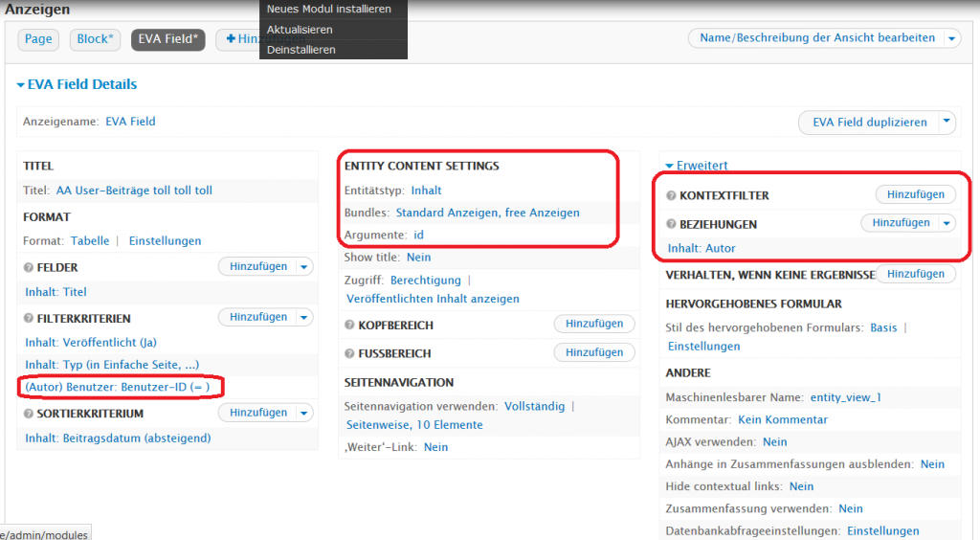
Task: Open dropdown arrow beside EVA Field duplizieren
Action: [x=946, y=122]
